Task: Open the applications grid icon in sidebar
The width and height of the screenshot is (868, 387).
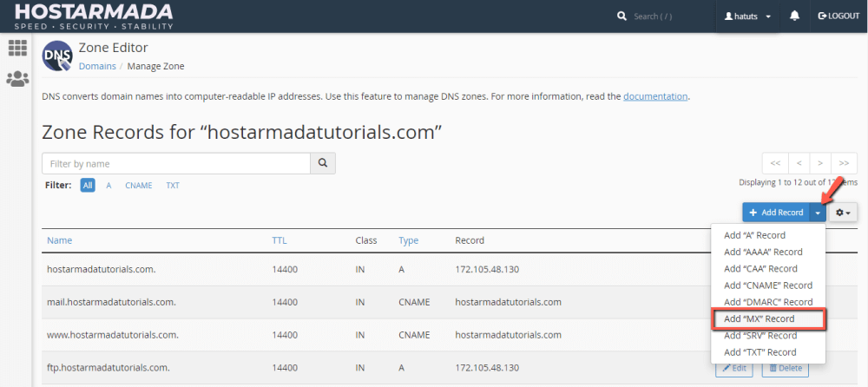Action: tap(17, 49)
